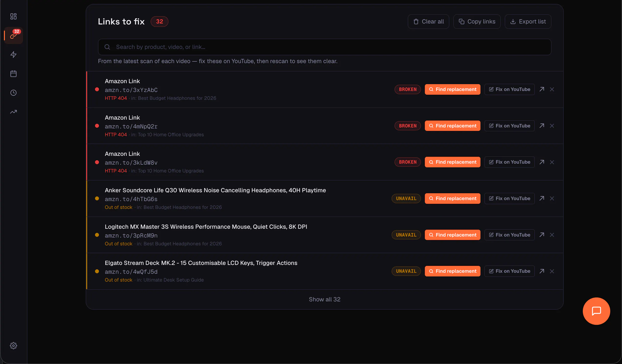Dismiss the amzn.to/4mNpQ2r row
Image resolution: width=622 pixels, height=364 pixels.
click(552, 126)
